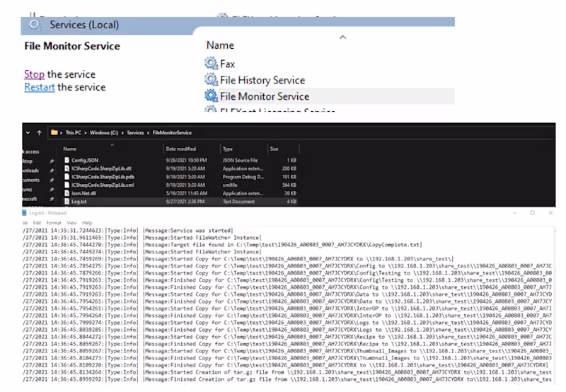Screen dimensions: 566x392
Task: Click the Services (Local) header icon
Action: (35, 25)
